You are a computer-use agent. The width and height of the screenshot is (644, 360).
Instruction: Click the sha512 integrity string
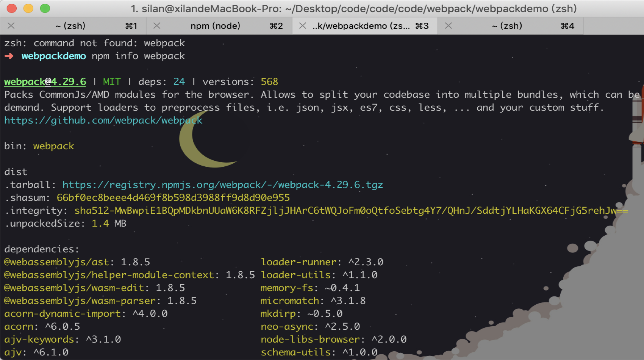pos(351,211)
